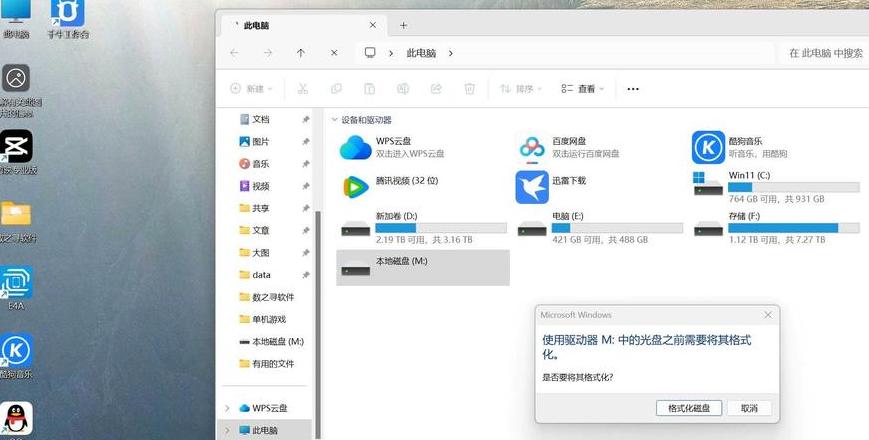
Task: Go forward with the right arrow
Action: pos(268,53)
